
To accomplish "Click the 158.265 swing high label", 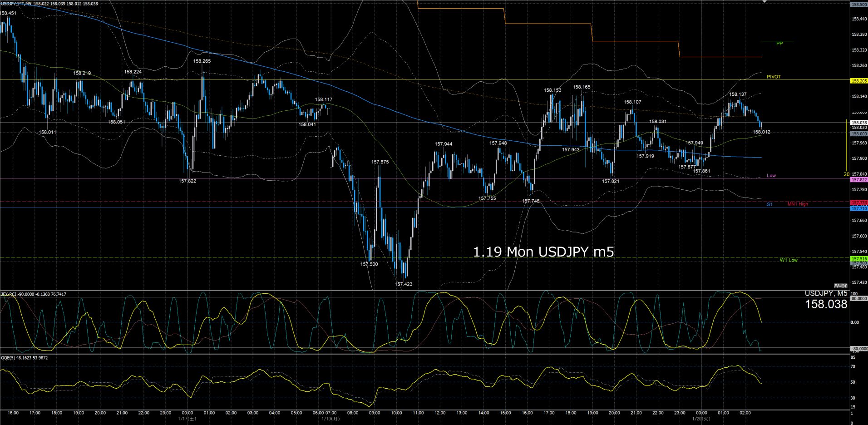I will coord(202,61).
